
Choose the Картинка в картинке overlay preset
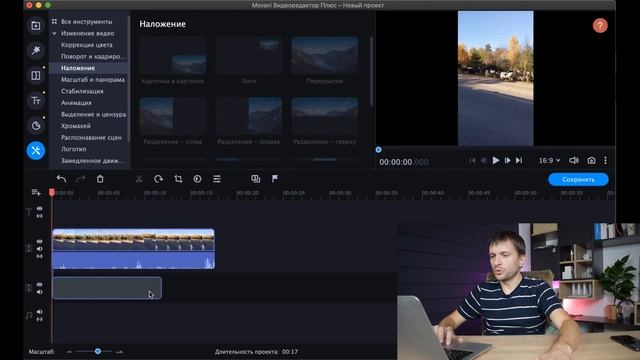[173, 56]
